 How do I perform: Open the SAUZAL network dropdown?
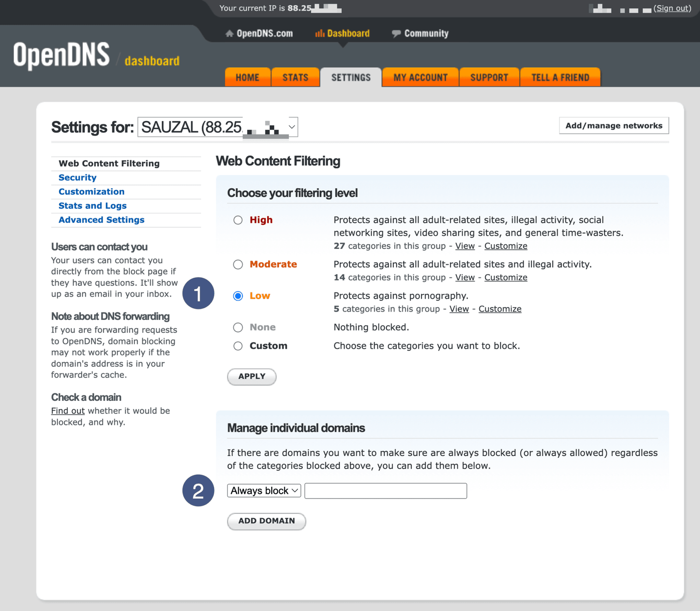click(x=218, y=127)
